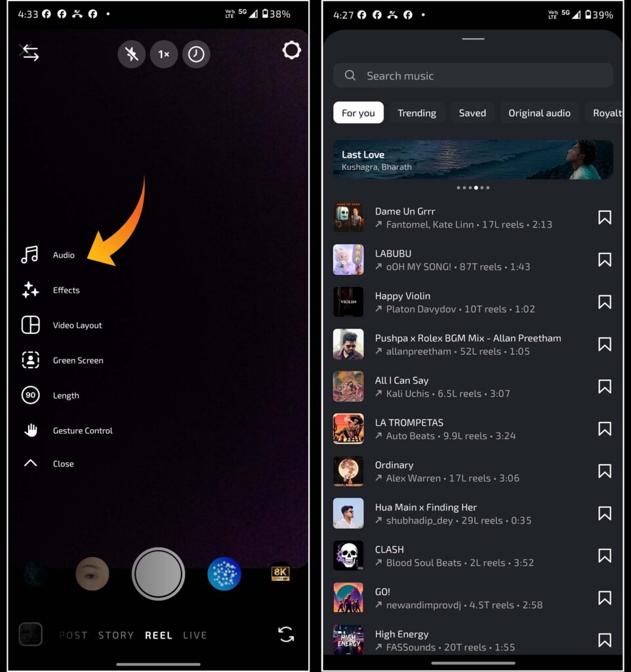The image size is (631, 672).
Task: Pick Hua Main x Finding Her title
Action: pyautogui.click(x=426, y=507)
